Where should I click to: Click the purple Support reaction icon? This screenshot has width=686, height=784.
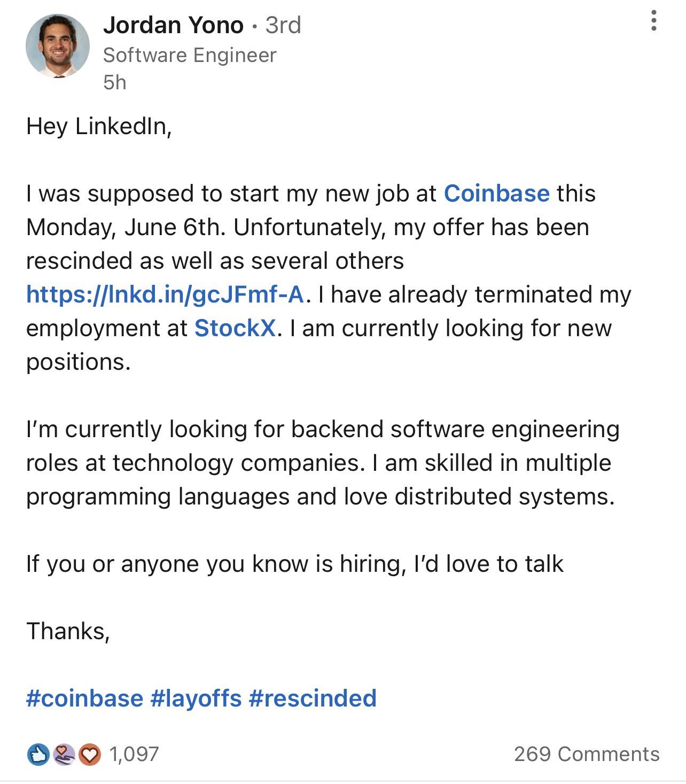tap(64, 755)
